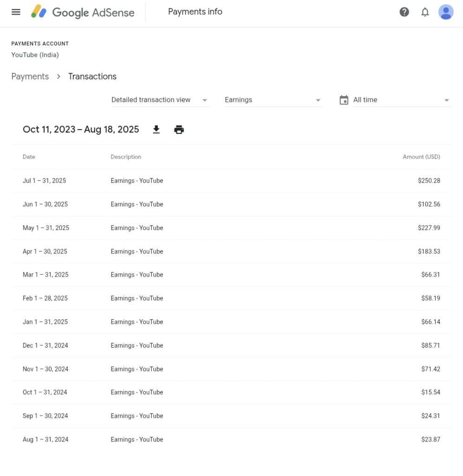463x476 pixels.
Task: Click the Description column header
Action: tap(126, 157)
